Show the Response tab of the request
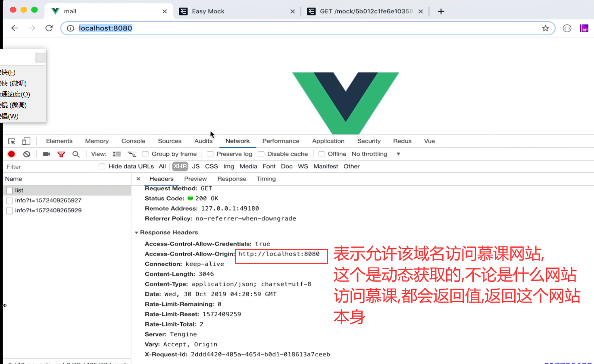The height and width of the screenshot is (364, 594). point(231,179)
